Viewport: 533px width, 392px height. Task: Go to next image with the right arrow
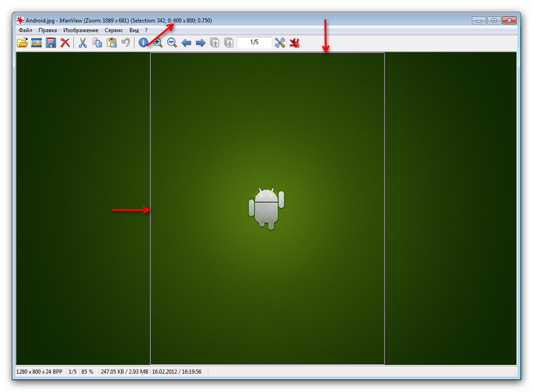point(200,43)
